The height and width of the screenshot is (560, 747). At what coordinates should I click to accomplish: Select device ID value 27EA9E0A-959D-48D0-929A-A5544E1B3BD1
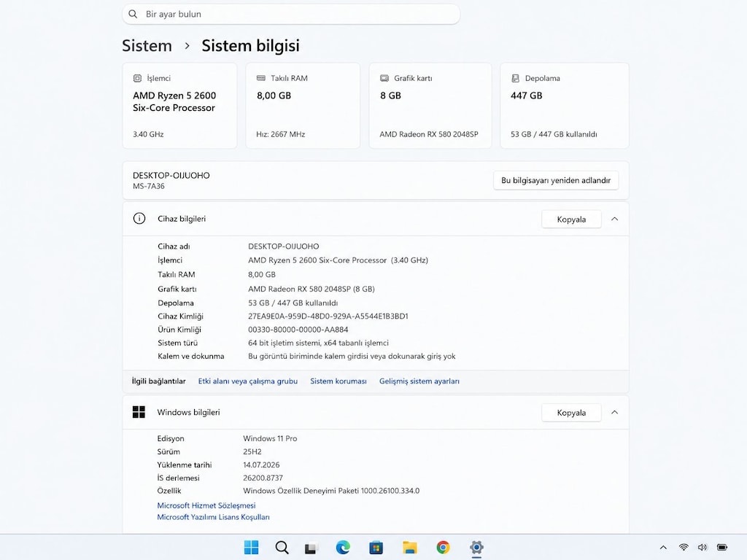tap(328, 316)
